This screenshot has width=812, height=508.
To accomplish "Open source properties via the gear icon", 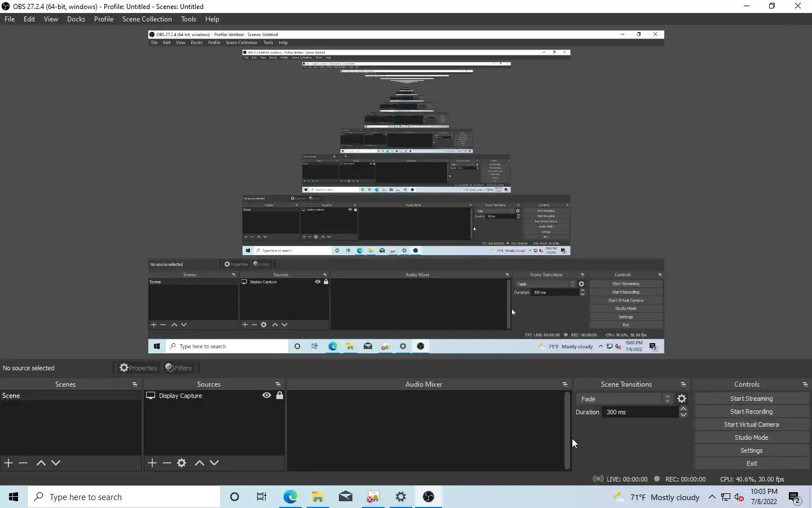I will click(182, 463).
